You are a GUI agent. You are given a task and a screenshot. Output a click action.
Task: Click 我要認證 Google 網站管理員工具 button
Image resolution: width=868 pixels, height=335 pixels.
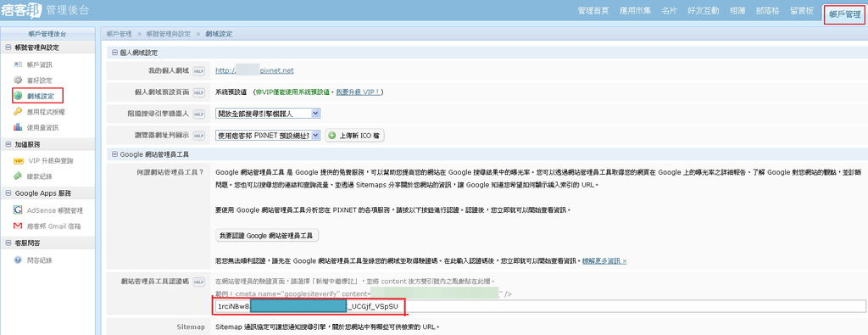[x=267, y=235]
